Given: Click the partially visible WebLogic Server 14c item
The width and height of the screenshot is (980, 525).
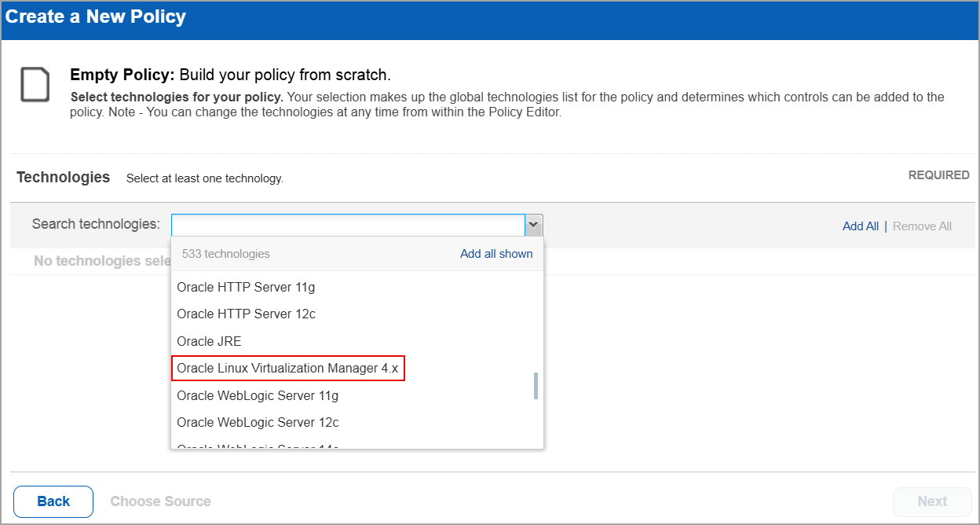Looking at the screenshot, I should [258, 445].
